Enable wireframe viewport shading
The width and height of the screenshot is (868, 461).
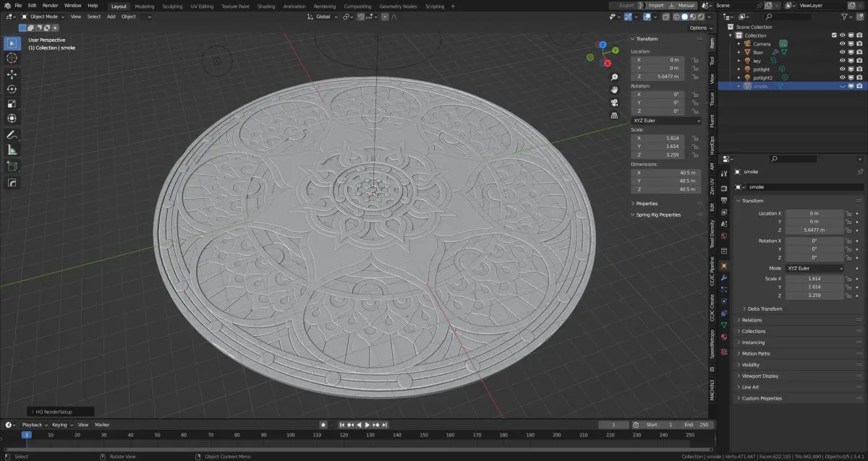pyautogui.click(x=676, y=17)
